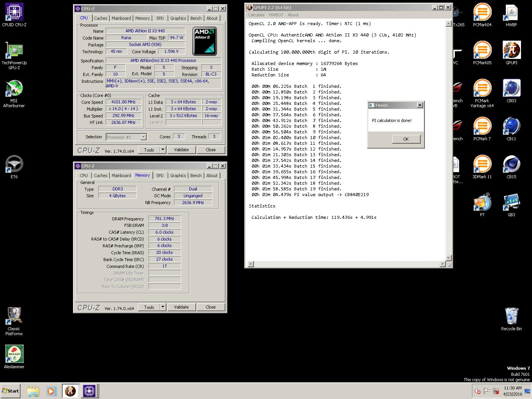This screenshot has height=399, width=532.
Task: Open the CB11 Cinebench shortcut
Action: point(511,129)
